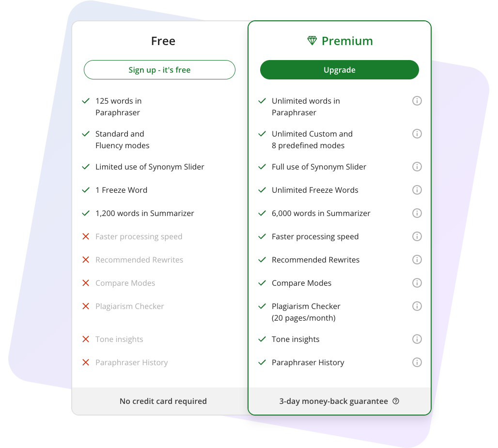
Task: Open info for Compare Modes feature
Action: (x=417, y=283)
